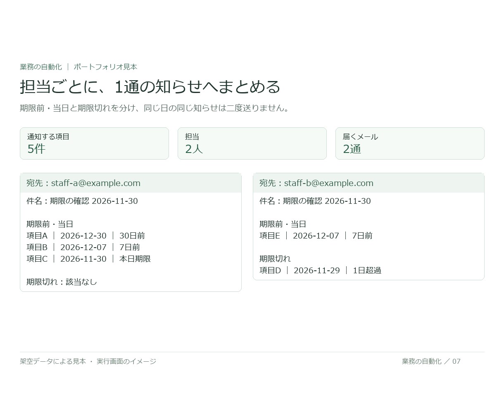Click the subject line in the staff-a mail
The width and height of the screenshot is (504, 420).
[x=82, y=201]
